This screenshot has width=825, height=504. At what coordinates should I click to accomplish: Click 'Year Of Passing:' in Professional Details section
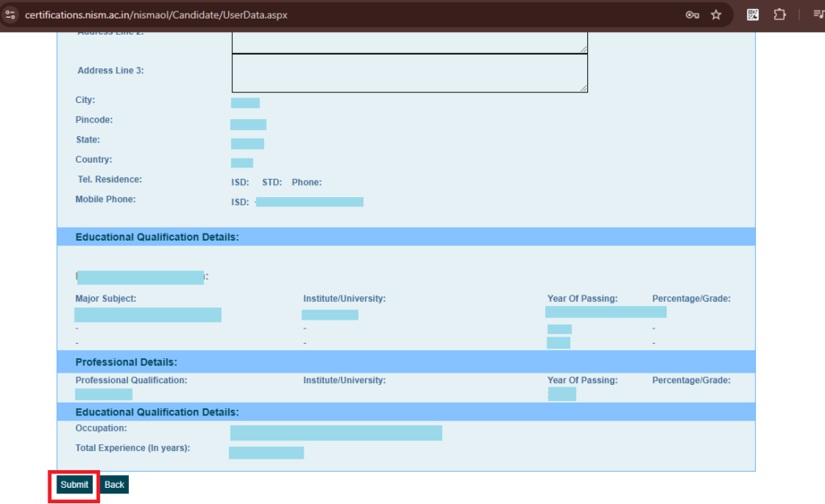coord(582,380)
